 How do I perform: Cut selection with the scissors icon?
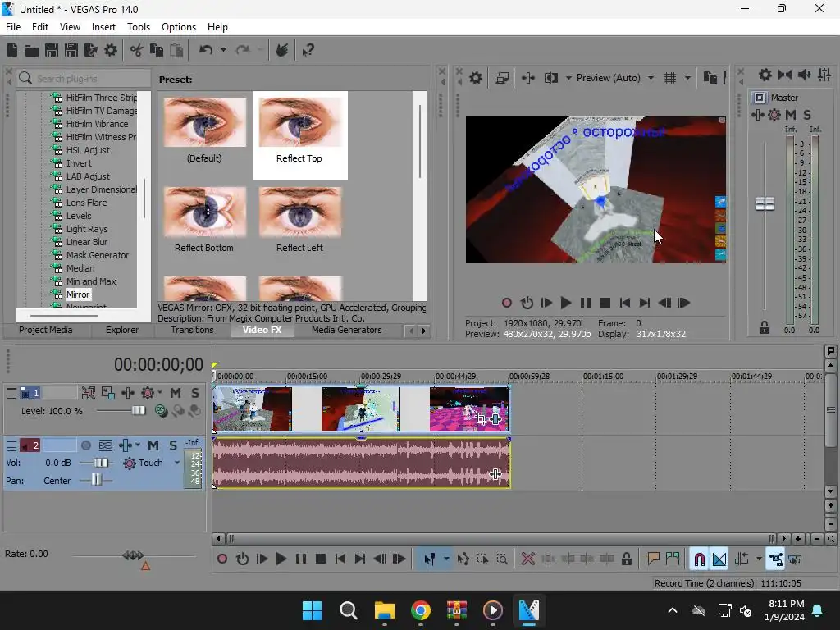[x=137, y=50]
